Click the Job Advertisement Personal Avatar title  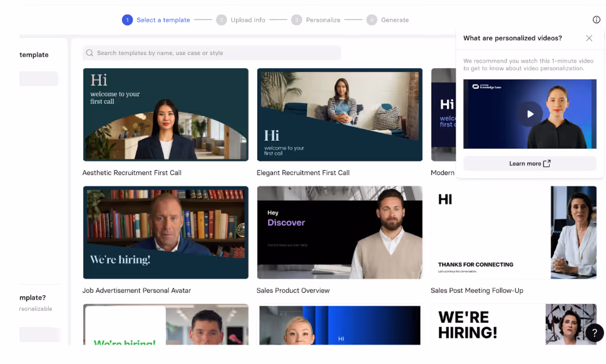(x=136, y=291)
